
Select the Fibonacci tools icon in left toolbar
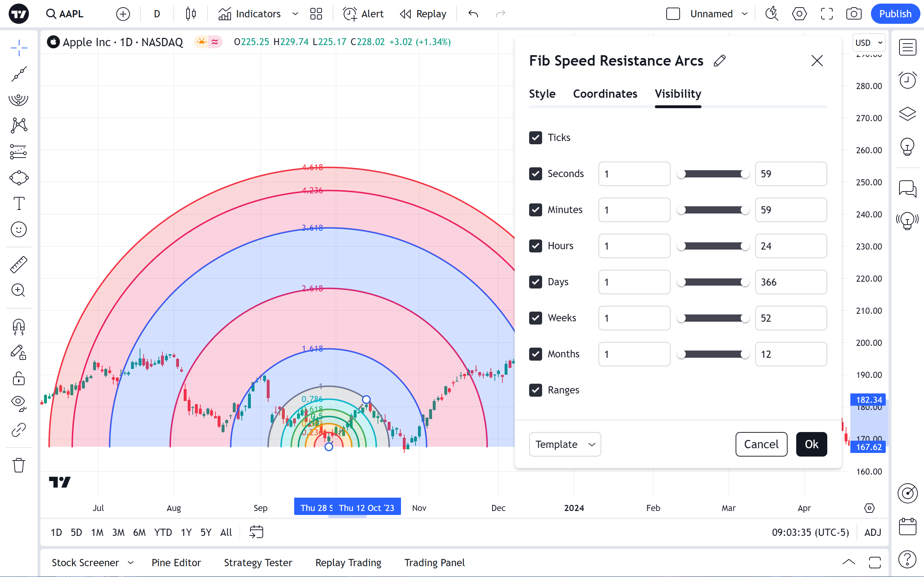(18, 99)
